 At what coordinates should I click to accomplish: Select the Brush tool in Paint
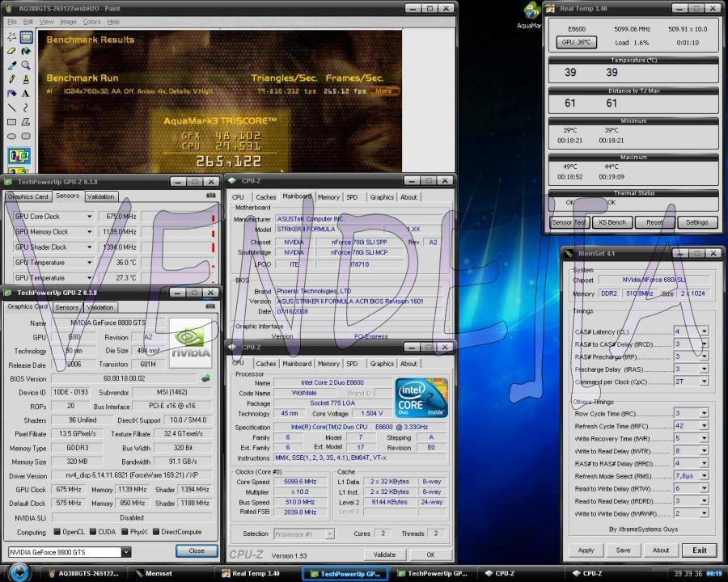click(x=26, y=79)
